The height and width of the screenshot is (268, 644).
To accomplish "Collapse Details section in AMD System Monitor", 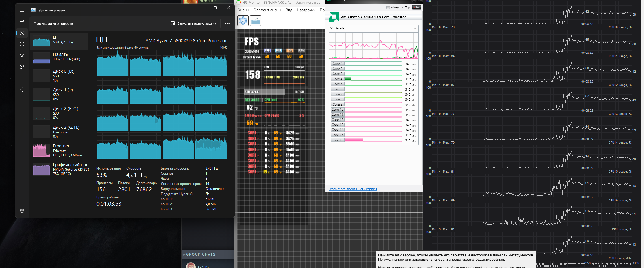I will click(331, 28).
